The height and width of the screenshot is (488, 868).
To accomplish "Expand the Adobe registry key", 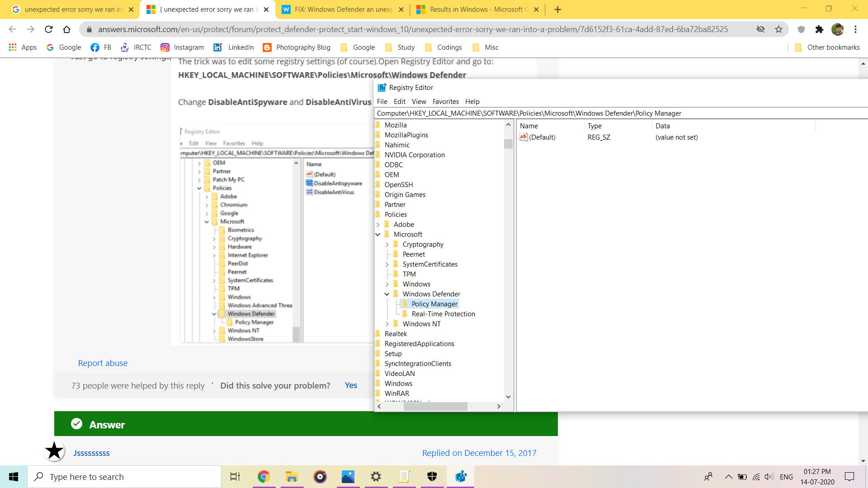I will pyautogui.click(x=378, y=225).
